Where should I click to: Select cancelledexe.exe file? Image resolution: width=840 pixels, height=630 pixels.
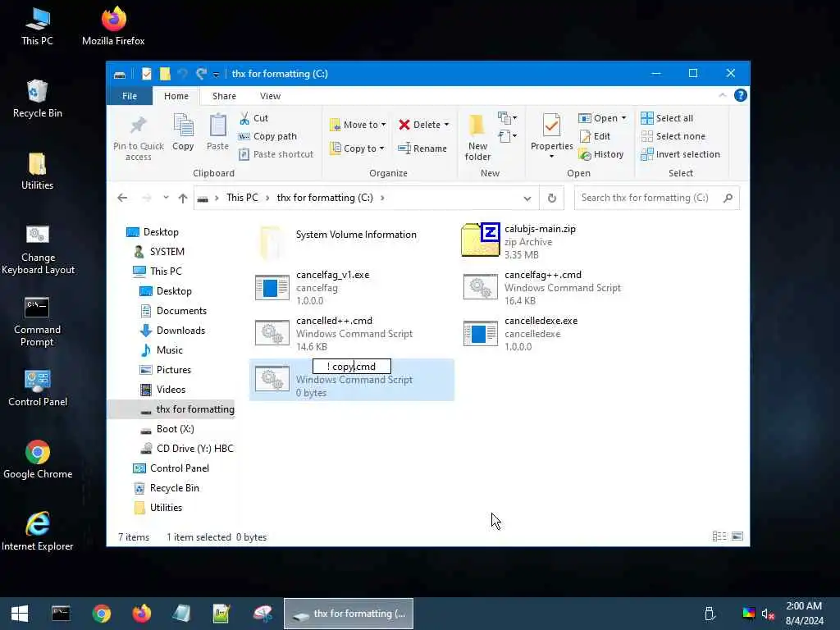(x=559, y=333)
